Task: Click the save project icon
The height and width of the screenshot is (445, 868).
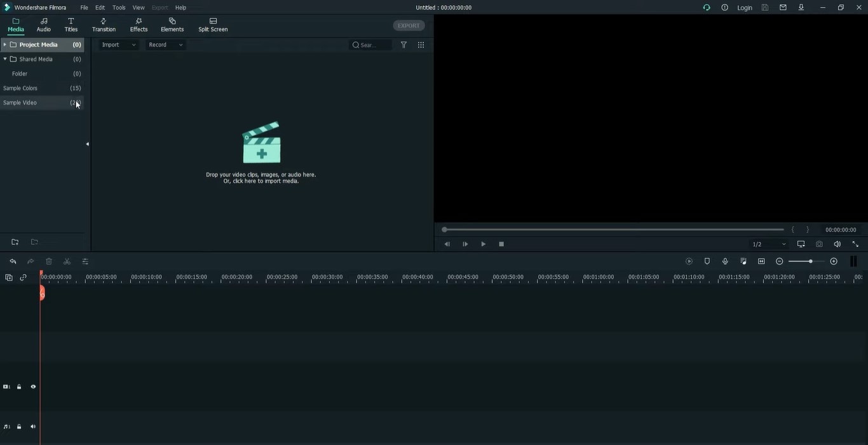Action: (765, 8)
